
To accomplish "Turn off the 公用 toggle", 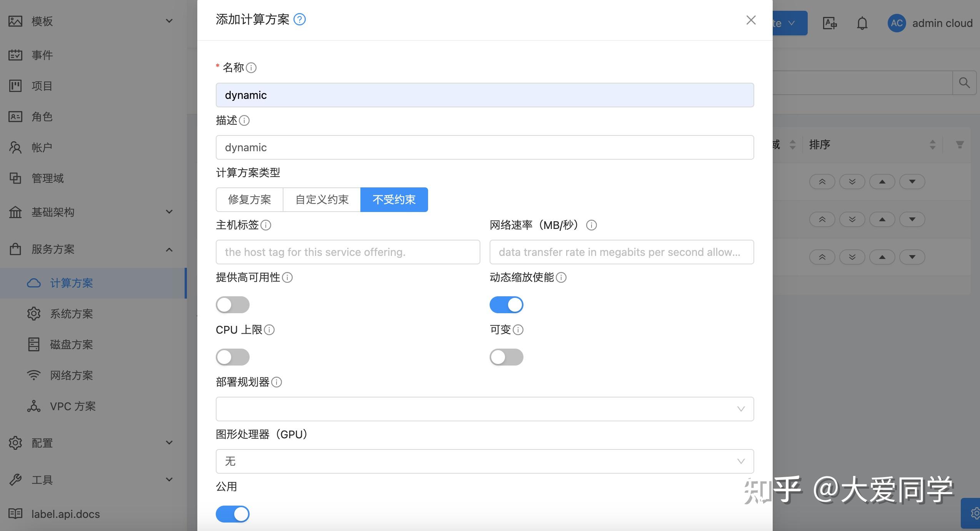I will tap(232, 514).
